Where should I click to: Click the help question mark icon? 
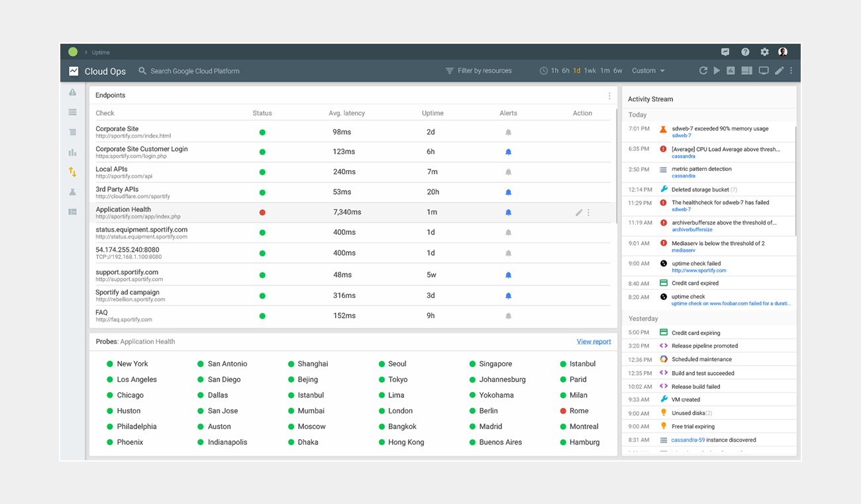click(x=745, y=52)
